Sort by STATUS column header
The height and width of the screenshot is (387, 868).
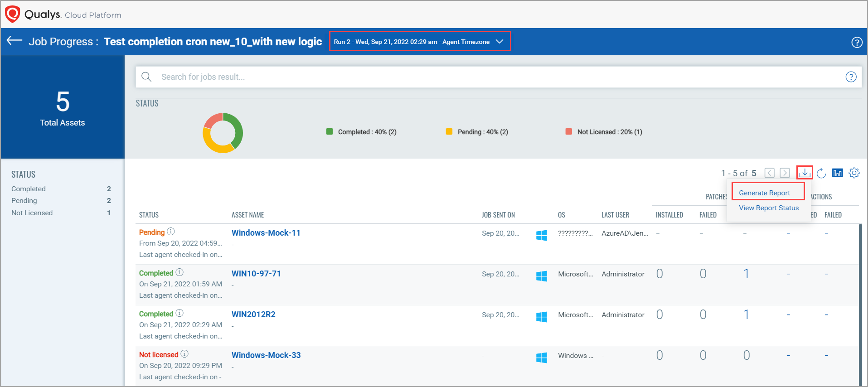[x=149, y=215]
